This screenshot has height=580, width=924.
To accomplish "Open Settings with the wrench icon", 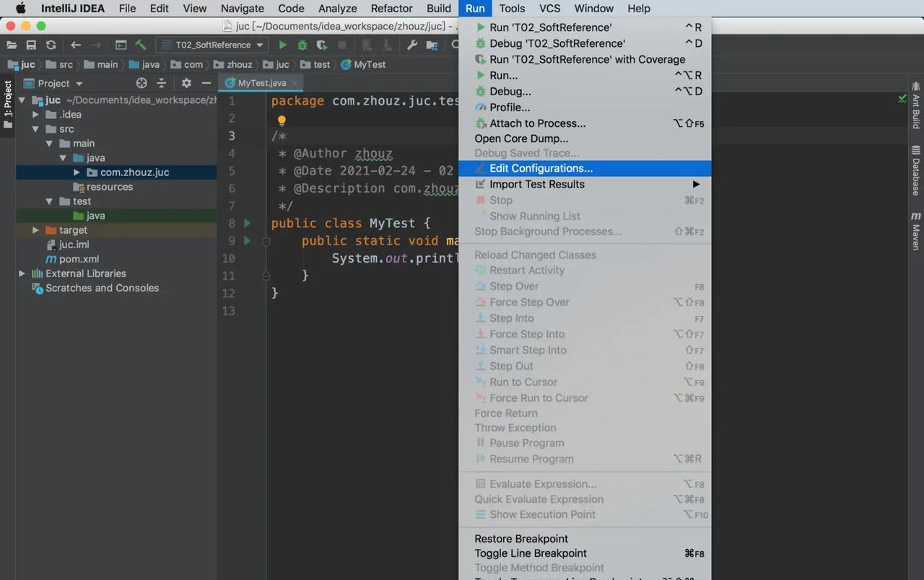I will pyautogui.click(x=412, y=45).
